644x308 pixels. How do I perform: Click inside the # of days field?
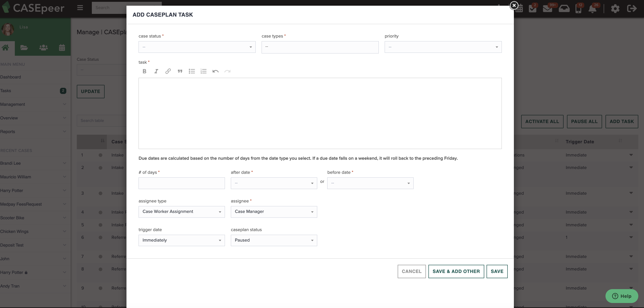pos(181,183)
